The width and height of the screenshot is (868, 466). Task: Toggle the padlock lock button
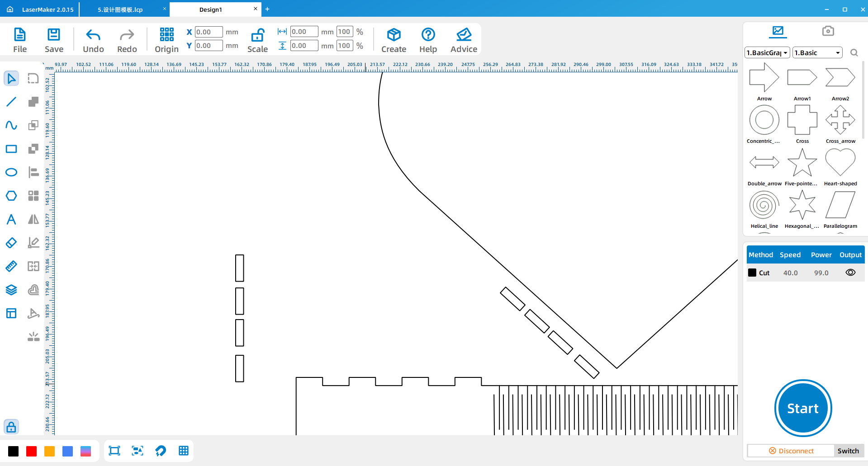[x=11, y=427]
